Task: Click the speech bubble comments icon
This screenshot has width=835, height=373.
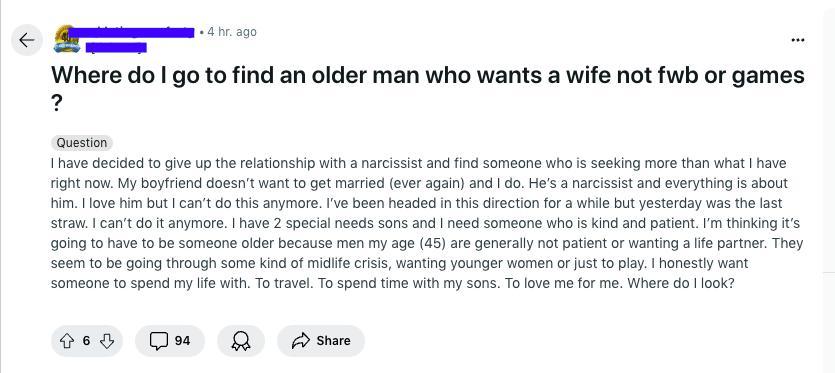Action: (x=158, y=341)
